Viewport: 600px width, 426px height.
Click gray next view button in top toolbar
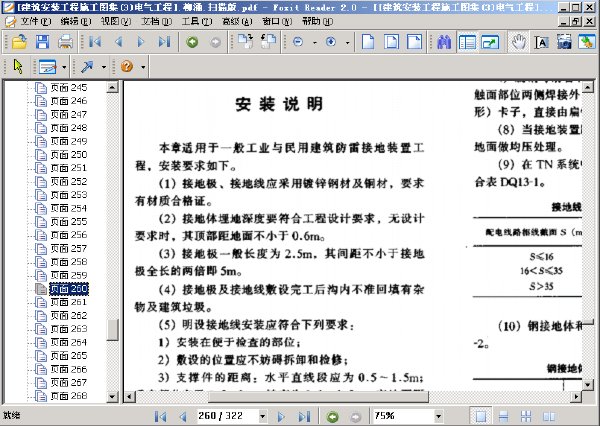[215, 42]
